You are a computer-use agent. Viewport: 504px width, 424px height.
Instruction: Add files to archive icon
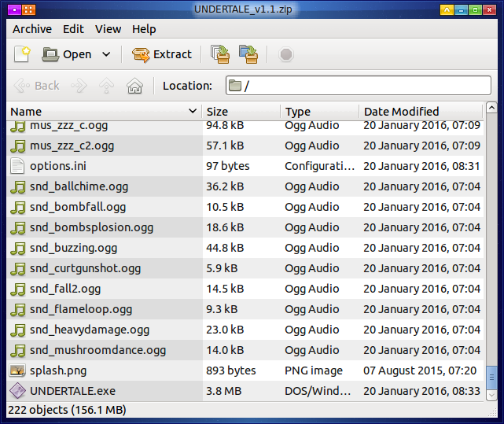(220, 54)
